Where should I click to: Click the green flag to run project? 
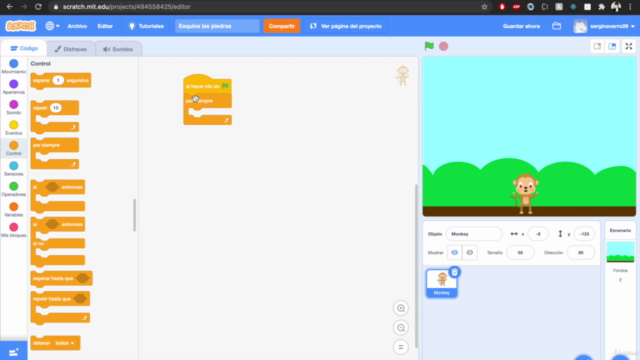429,46
